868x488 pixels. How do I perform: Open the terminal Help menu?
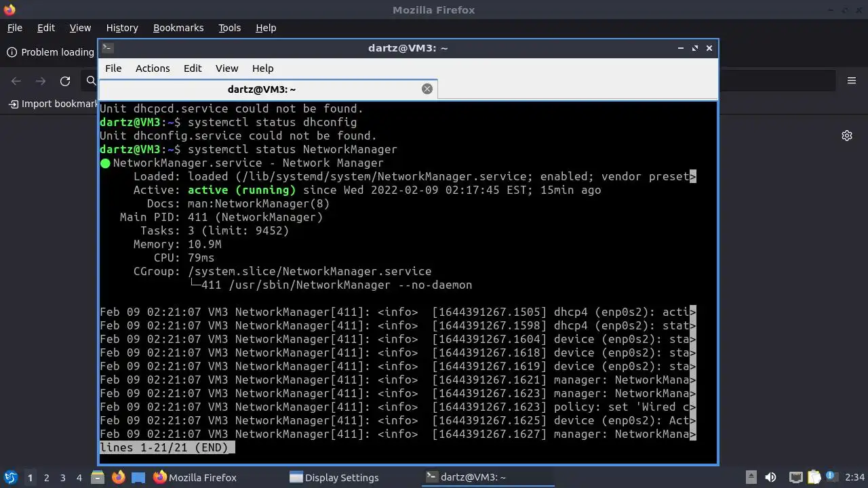(x=262, y=68)
